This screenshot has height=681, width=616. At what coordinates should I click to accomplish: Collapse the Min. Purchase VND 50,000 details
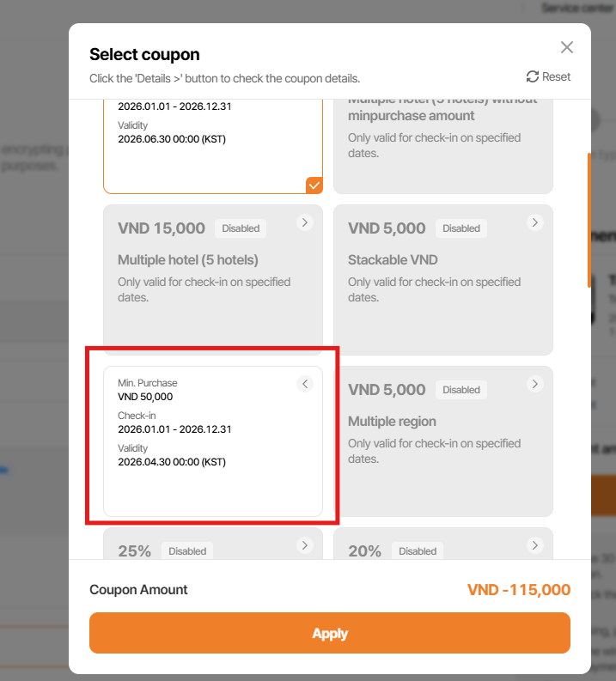304,384
